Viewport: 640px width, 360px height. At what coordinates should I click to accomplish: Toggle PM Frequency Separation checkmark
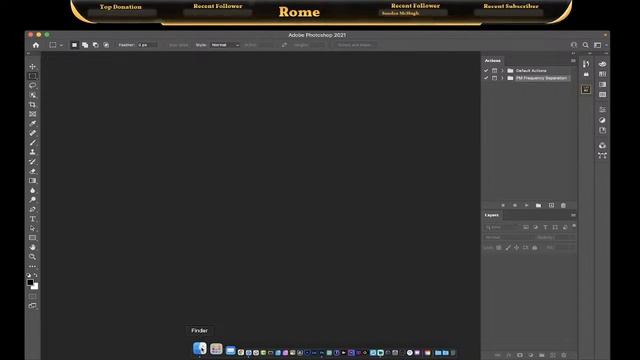point(486,78)
